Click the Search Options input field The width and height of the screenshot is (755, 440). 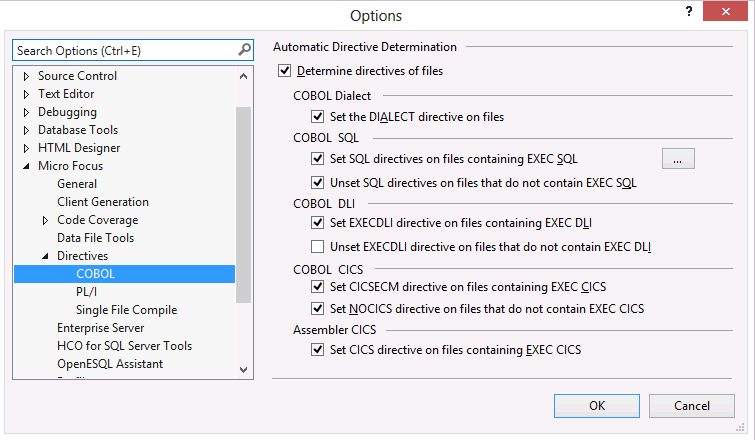point(124,50)
